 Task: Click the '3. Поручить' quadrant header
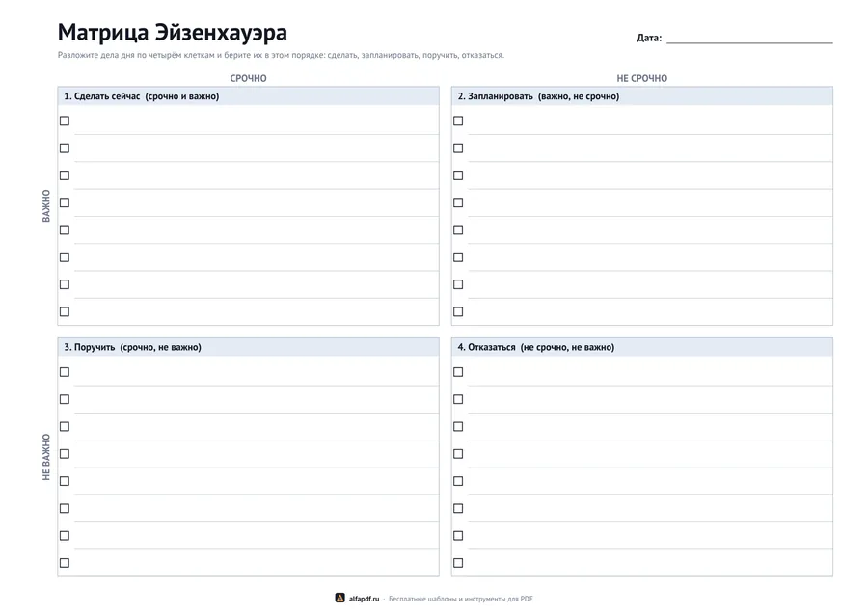249,347
